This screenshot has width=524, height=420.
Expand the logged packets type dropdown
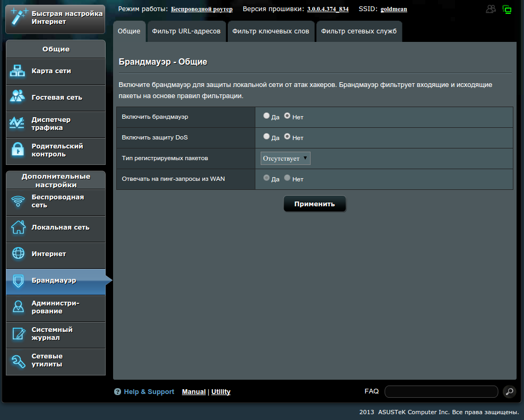tap(286, 158)
